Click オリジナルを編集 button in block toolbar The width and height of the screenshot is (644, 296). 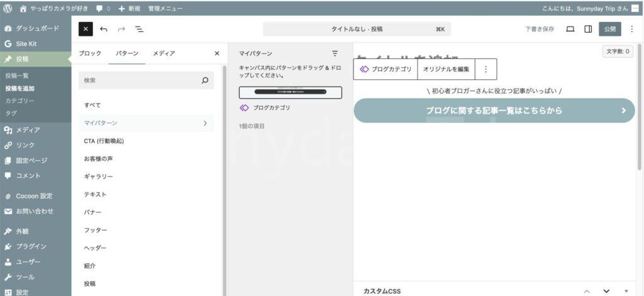446,69
